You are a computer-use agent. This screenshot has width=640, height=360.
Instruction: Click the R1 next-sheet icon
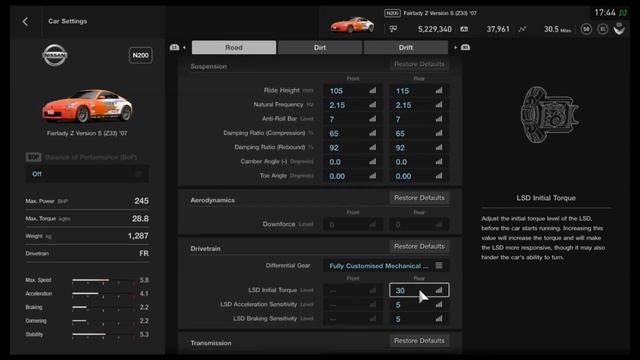point(465,47)
